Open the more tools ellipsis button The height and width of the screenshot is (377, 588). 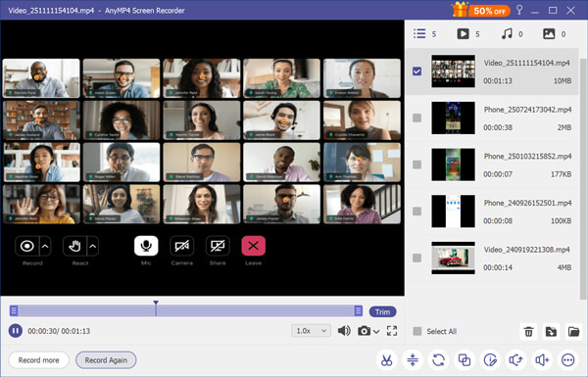point(567,360)
